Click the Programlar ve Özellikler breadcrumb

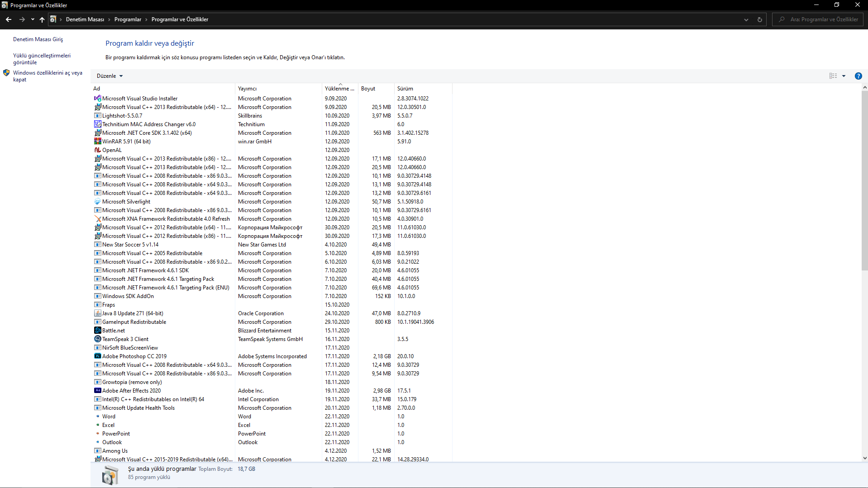(180, 19)
